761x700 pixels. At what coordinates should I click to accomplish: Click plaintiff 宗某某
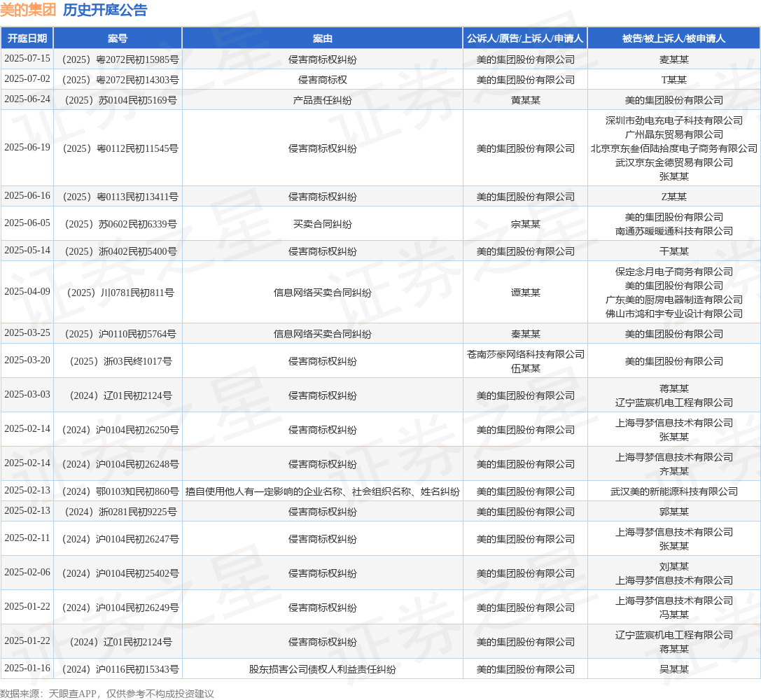tap(525, 224)
